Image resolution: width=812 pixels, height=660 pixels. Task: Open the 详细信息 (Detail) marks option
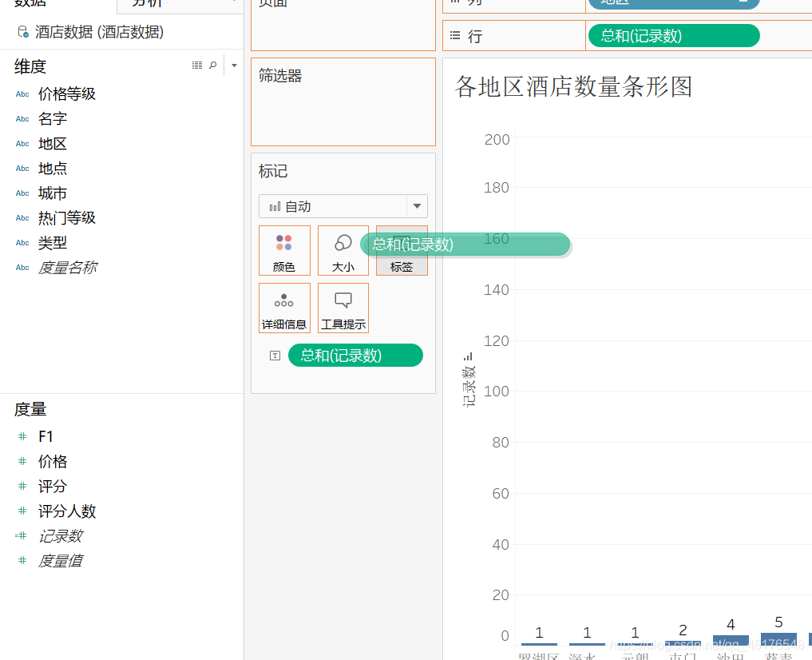[x=284, y=308]
